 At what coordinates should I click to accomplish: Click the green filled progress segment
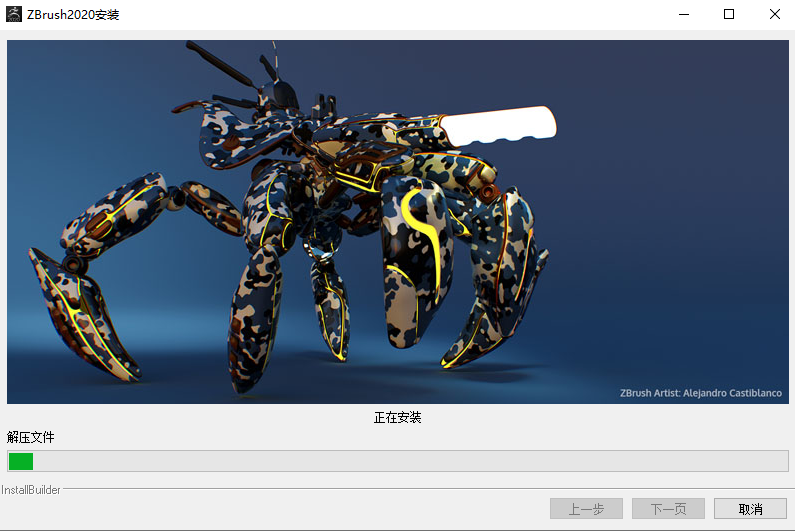tap(21, 461)
